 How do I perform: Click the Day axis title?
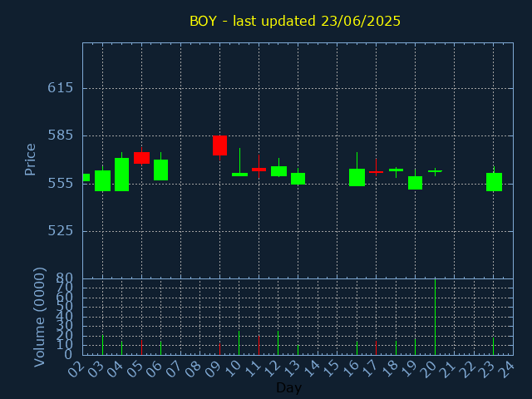tap(288, 388)
